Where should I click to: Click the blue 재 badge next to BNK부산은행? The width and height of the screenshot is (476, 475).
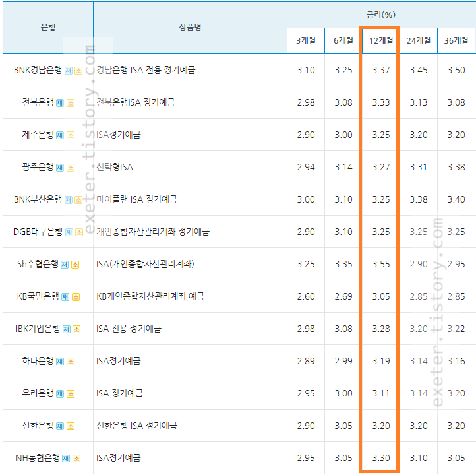[x=69, y=200]
